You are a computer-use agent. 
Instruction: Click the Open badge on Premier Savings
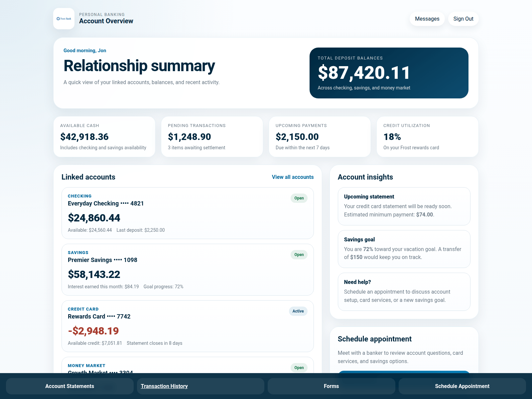[299, 255]
